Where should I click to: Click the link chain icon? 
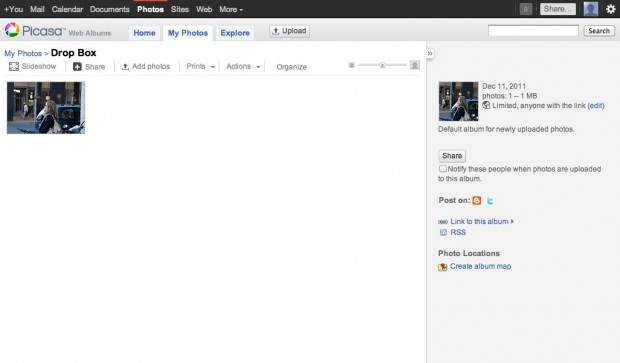point(443,222)
